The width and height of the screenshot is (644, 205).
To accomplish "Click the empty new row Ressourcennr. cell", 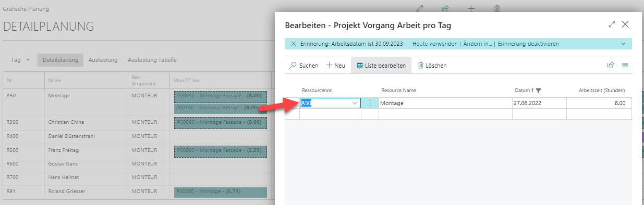I will (x=330, y=114).
